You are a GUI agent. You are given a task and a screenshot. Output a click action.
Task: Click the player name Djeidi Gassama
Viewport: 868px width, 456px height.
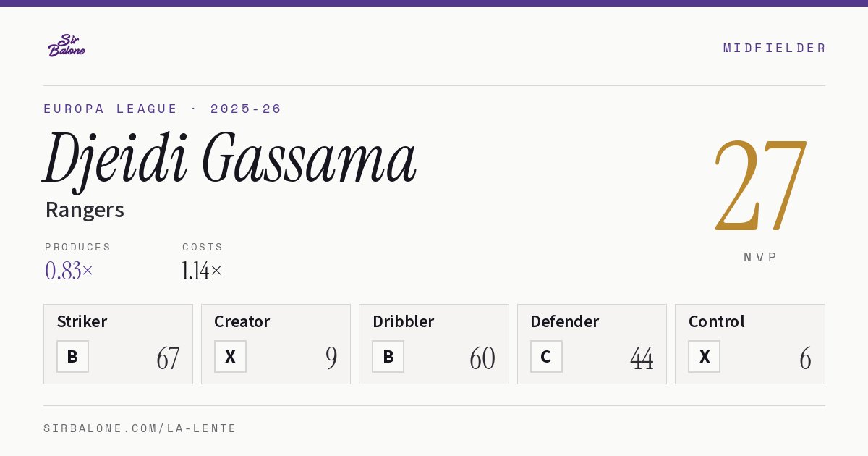click(230, 159)
